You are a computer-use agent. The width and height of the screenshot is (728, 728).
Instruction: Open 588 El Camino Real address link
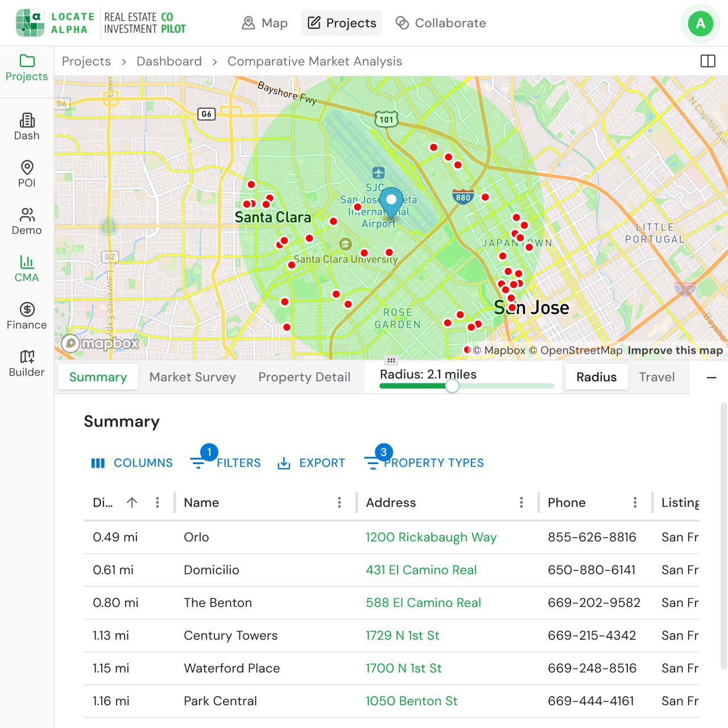pyautogui.click(x=423, y=602)
